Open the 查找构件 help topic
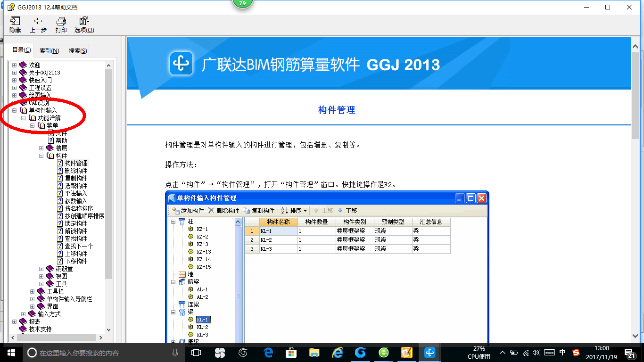Screen dimensions: 644x362 (x=76, y=239)
